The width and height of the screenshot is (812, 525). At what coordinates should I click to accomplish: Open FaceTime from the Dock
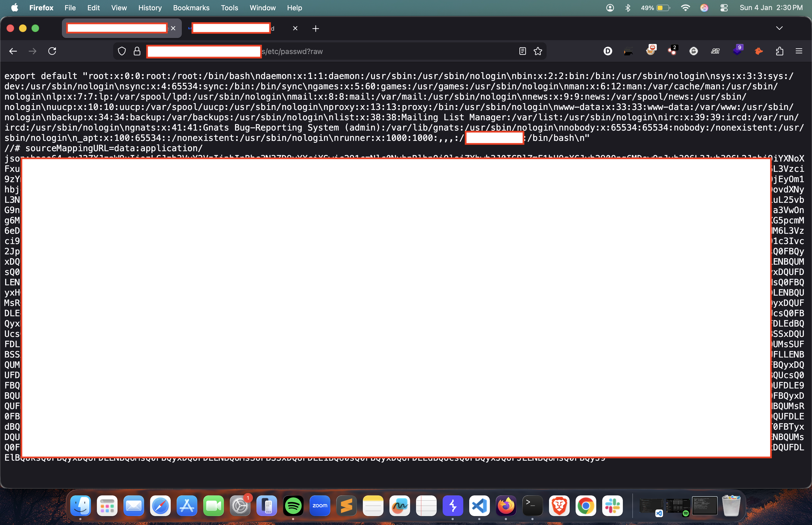tap(213, 505)
